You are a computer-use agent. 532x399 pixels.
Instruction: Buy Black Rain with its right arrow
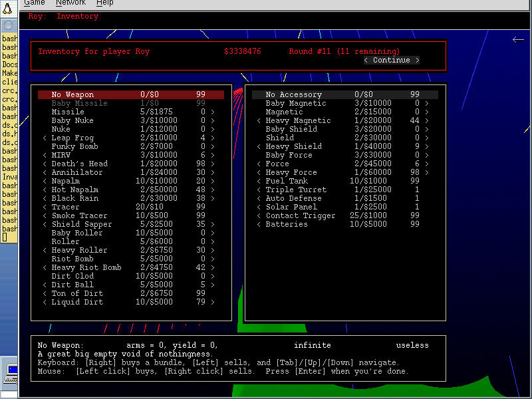click(213, 198)
